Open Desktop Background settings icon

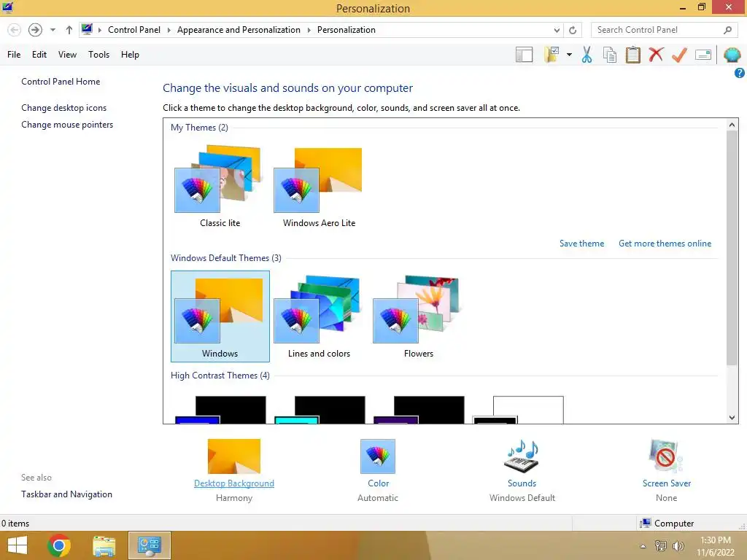point(234,456)
